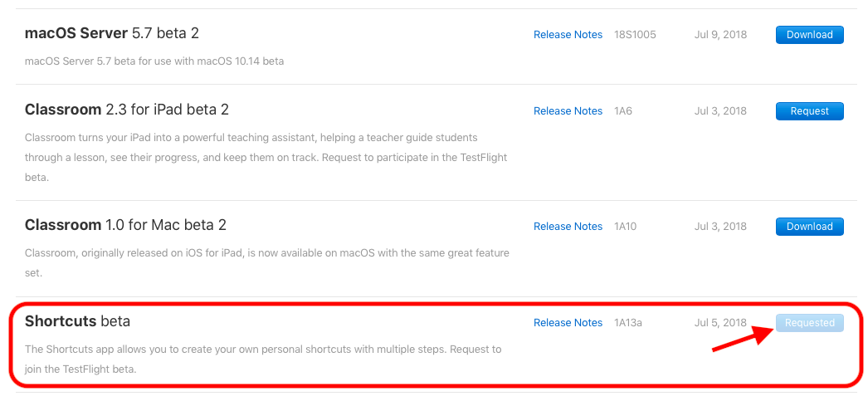Viewport: 868px width, 401px height.
Task: Select the Shortcuts beta title
Action: (77, 321)
